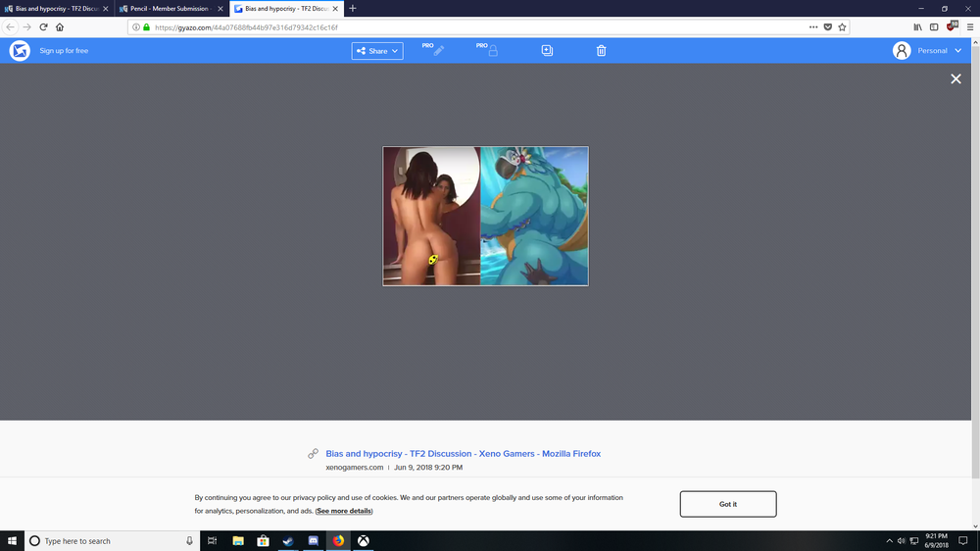Image resolution: width=980 pixels, height=551 pixels.
Task: Open clock showing 9:21 PM
Action: click(x=936, y=541)
